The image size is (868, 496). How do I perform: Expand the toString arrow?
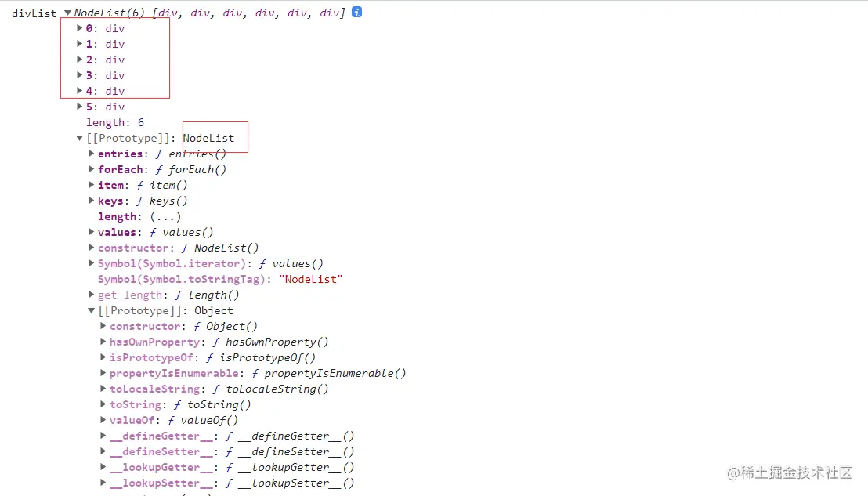(x=103, y=404)
